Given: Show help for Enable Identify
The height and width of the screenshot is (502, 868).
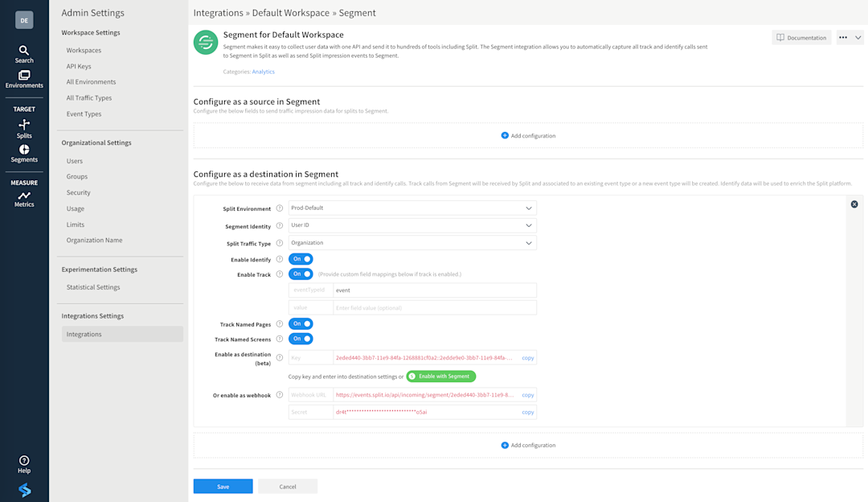Looking at the screenshot, I should pyautogui.click(x=280, y=259).
